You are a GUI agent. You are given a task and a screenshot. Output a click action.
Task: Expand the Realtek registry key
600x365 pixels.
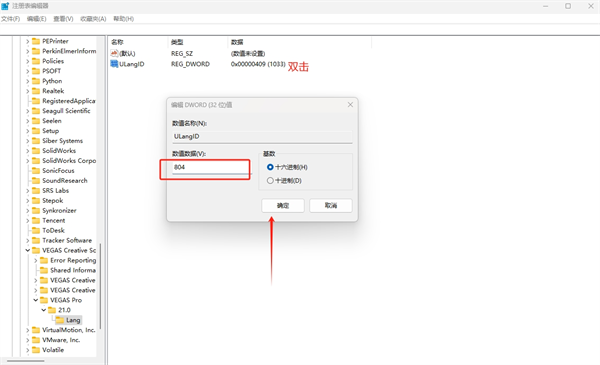[x=28, y=91]
